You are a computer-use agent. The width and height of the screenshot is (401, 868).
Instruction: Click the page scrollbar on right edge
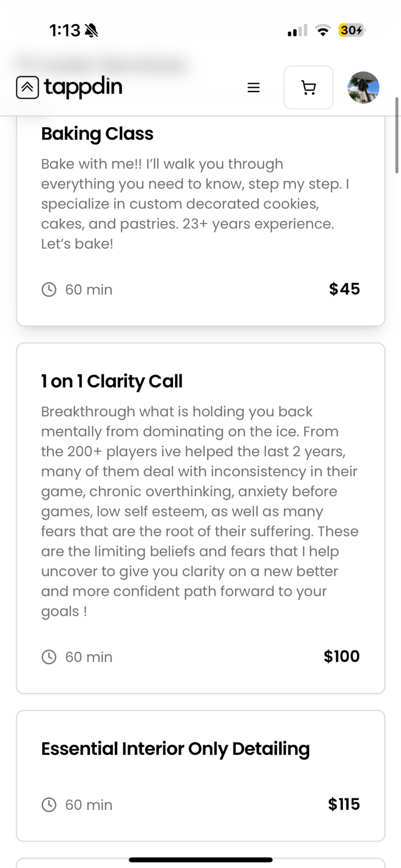(x=397, y=135)
